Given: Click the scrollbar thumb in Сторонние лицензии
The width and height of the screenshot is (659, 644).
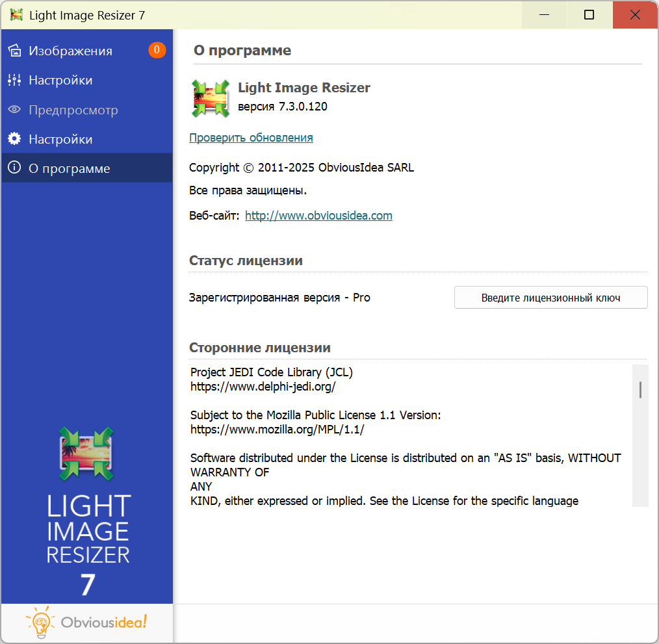Looking at the screenshot, I should [x=640, y=389].
